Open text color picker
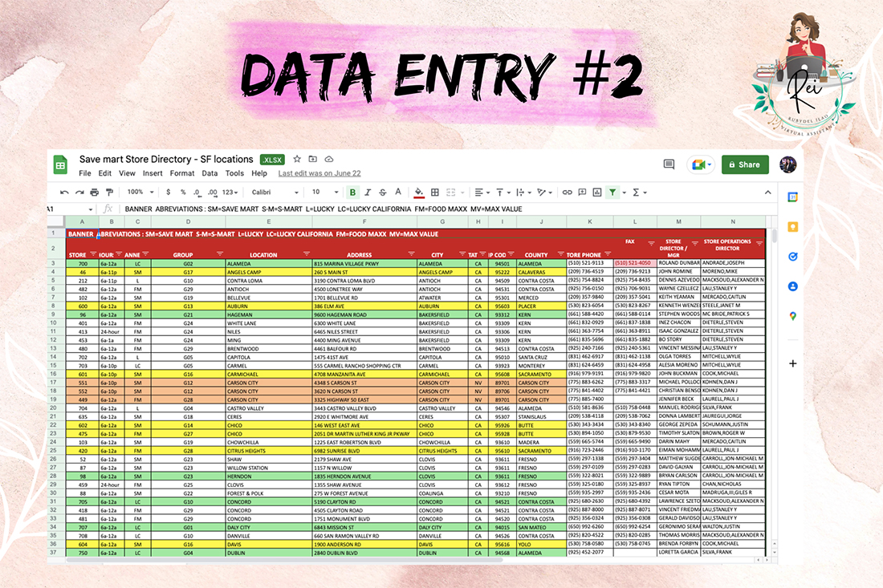The image size is (883, 588). tap(398, 193)
